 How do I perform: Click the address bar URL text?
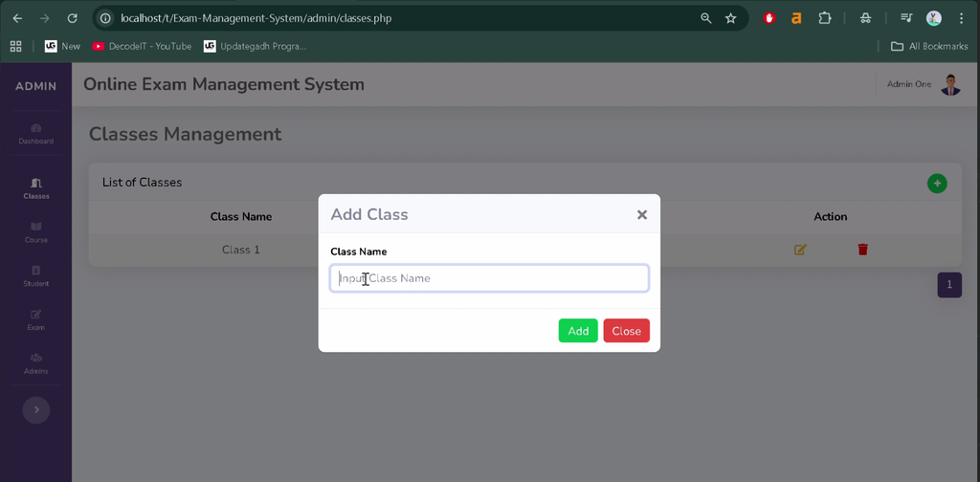256,18
